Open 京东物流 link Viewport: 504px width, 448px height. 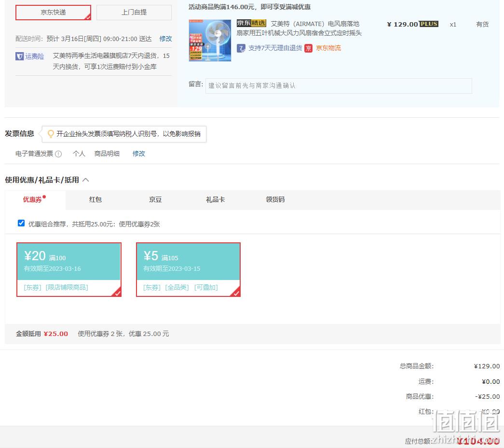click(328, 48)
